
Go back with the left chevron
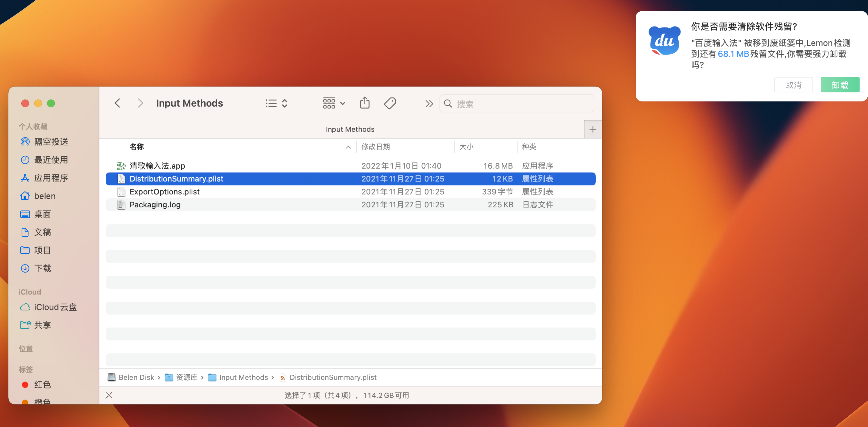(117, 103)
